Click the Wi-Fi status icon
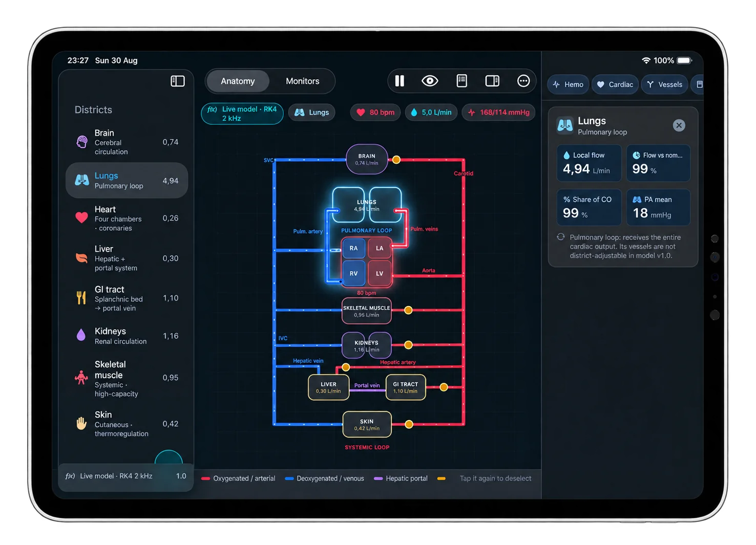Viewport: 756px width, 545px height. pyautogui.click(x=646, y=60)
